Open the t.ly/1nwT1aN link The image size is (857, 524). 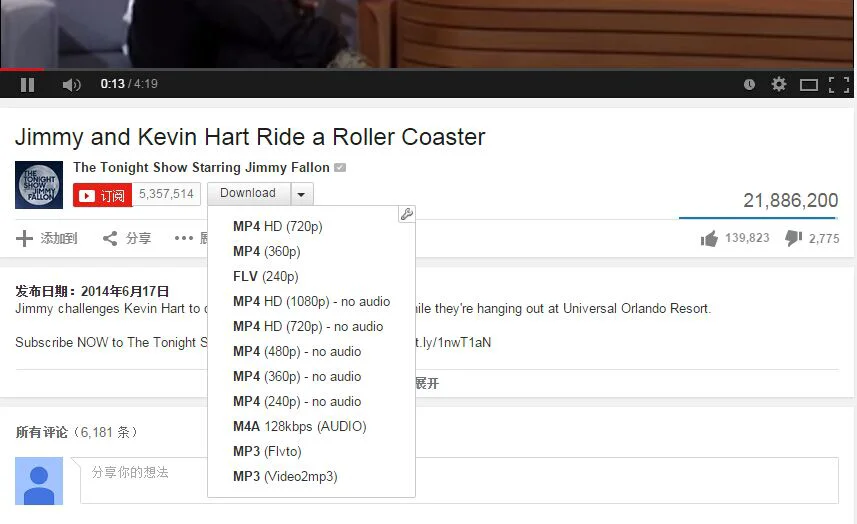(x=453, y=343)
